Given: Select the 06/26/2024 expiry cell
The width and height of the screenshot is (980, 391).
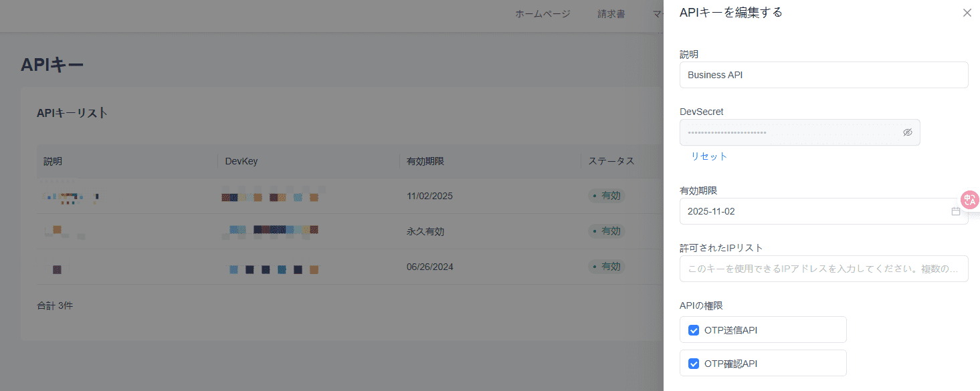Looking at the screenshot, I should click(429, 267).
